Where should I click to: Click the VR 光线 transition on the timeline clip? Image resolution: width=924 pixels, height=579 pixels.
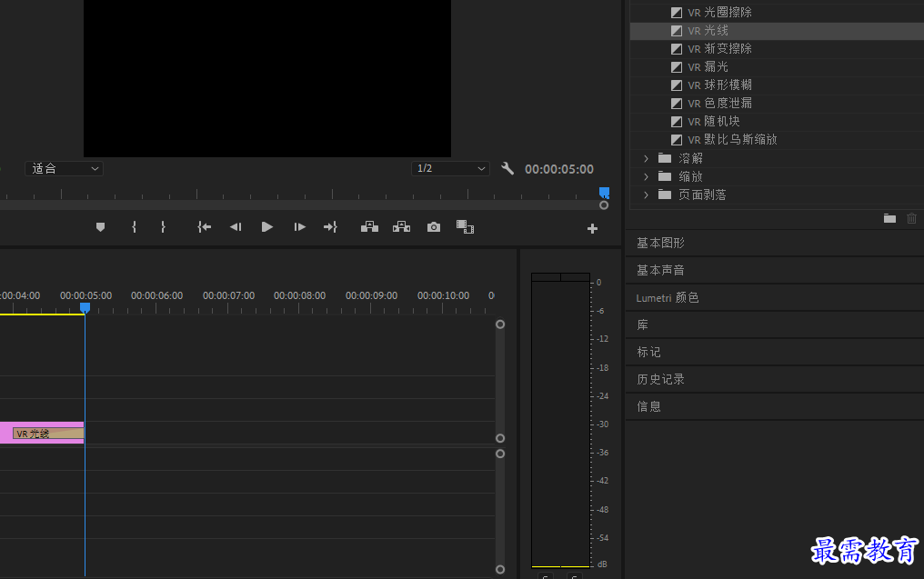tap(48, 434)
